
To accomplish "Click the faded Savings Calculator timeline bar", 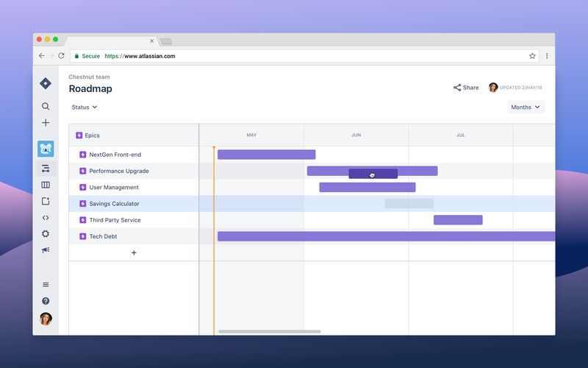I will (409, 204).
